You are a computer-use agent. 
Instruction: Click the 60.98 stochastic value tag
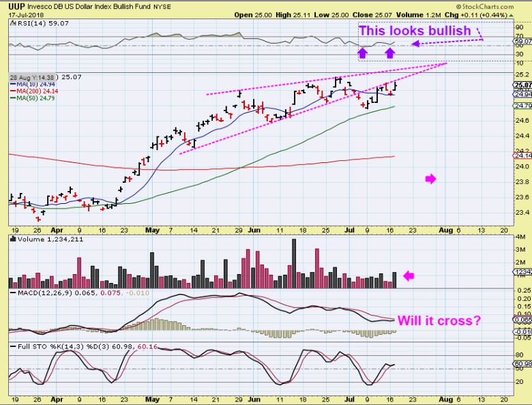(x=523, y=363)
